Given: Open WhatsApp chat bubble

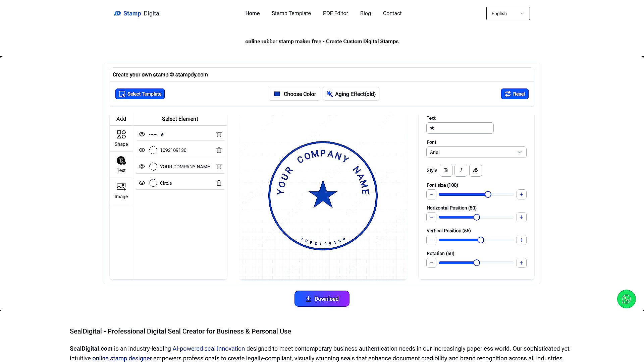Looking at the screenshot, I should [x=626, y=299].
